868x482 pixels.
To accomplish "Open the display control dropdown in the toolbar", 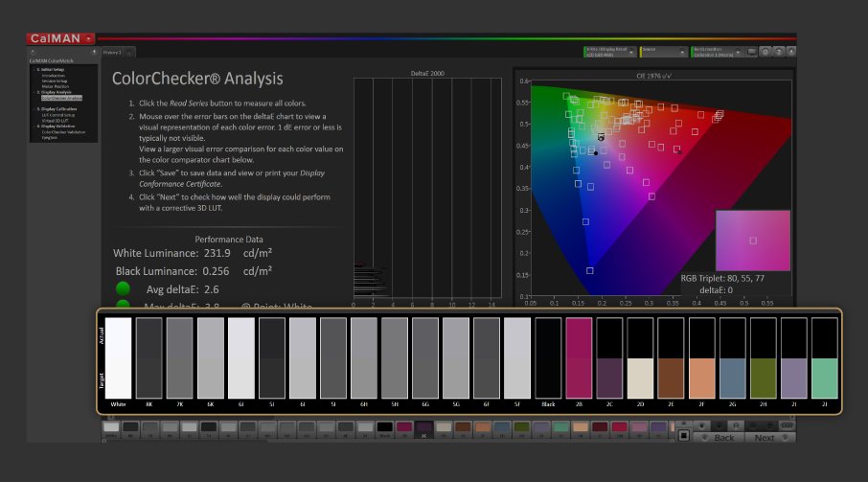I will point(717,52).
